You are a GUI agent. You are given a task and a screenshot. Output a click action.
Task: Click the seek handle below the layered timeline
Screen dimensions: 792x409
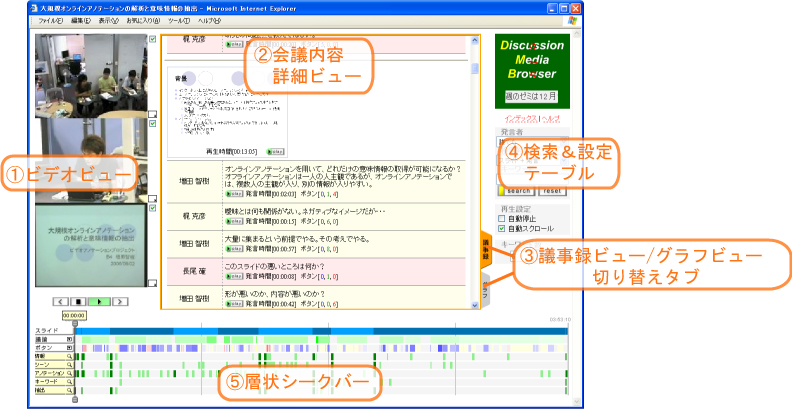(x=75, y=399)
